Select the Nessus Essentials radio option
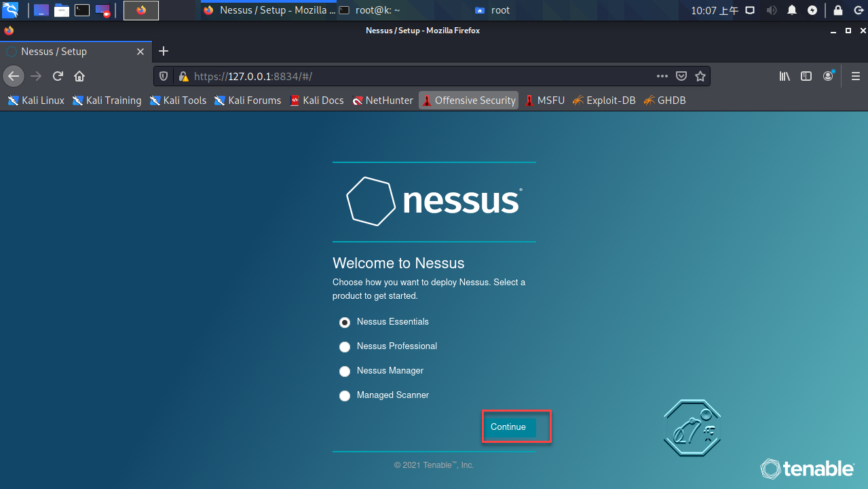 click(x=345, y=322)
